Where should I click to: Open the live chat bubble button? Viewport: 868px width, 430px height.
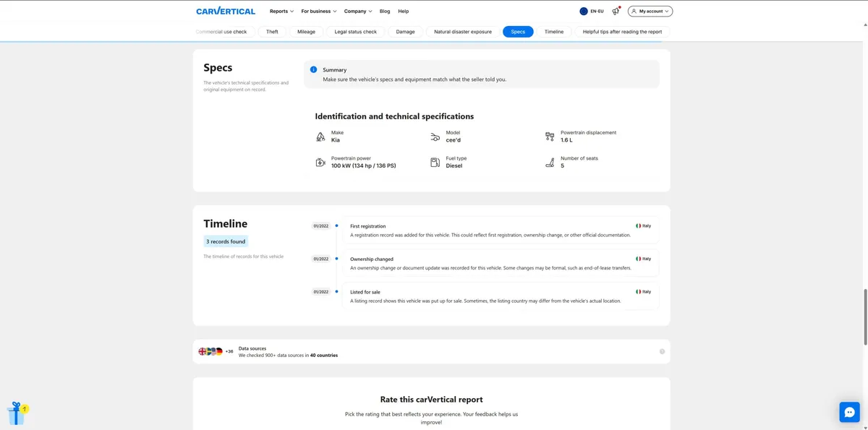tap(849, 412)
